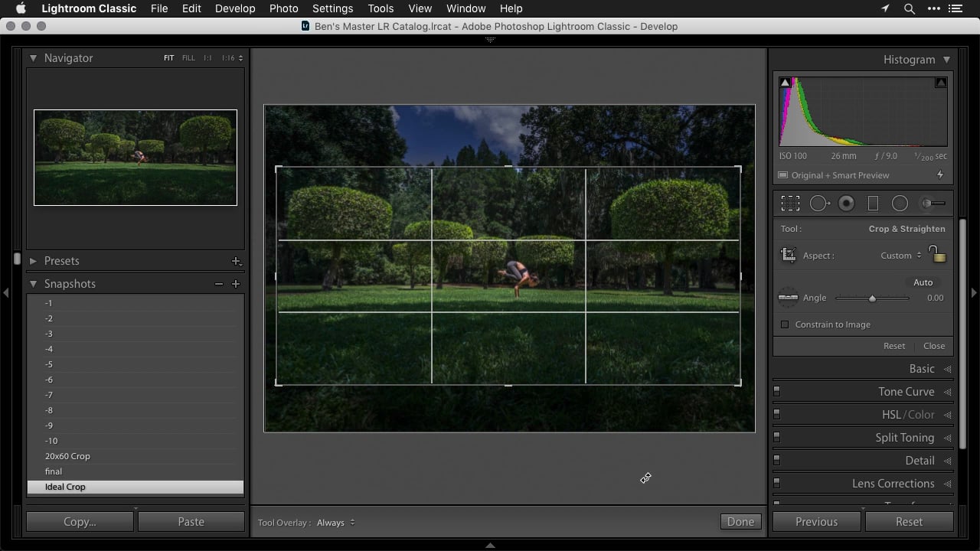Image resolution: width=980 pixels, height=551 pixels.
Task: Click the Done button
Action: [740, 522]
